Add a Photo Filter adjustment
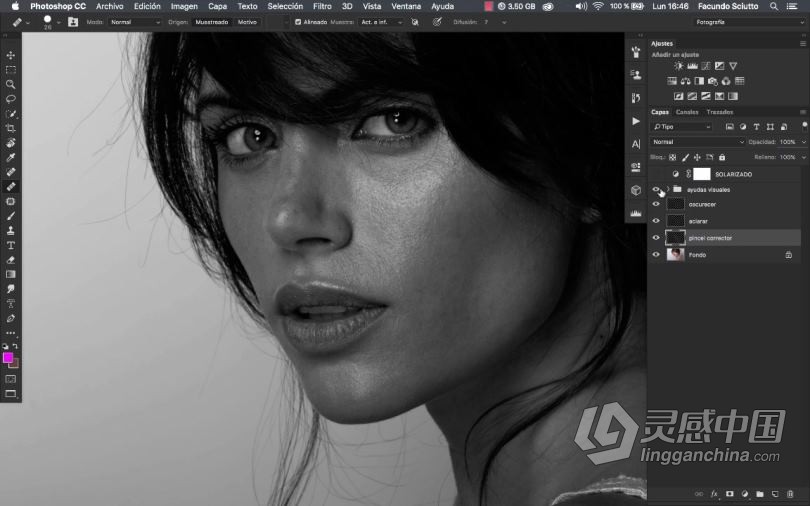This screenshot has width=810, height=506. pos(712,81)
